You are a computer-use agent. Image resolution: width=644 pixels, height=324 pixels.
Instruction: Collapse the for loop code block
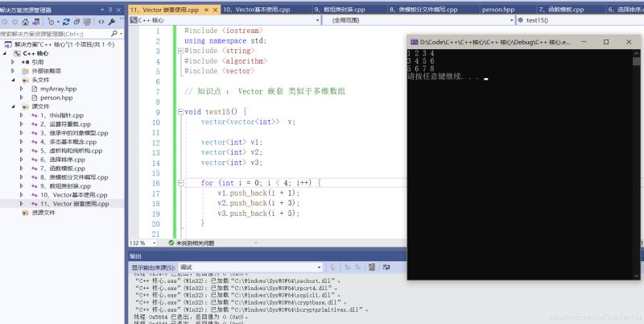point(180,183)
